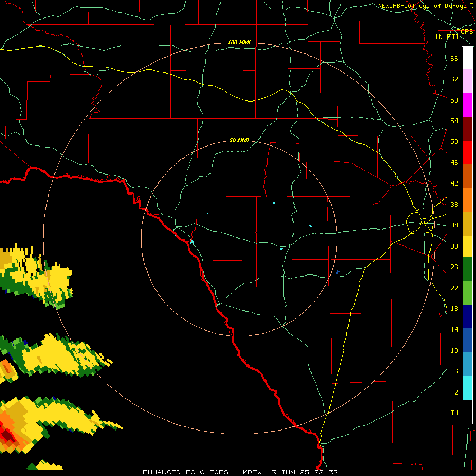Select the 14 value on the legend
The height and width of the screenshot is (476, 476).
454,329
